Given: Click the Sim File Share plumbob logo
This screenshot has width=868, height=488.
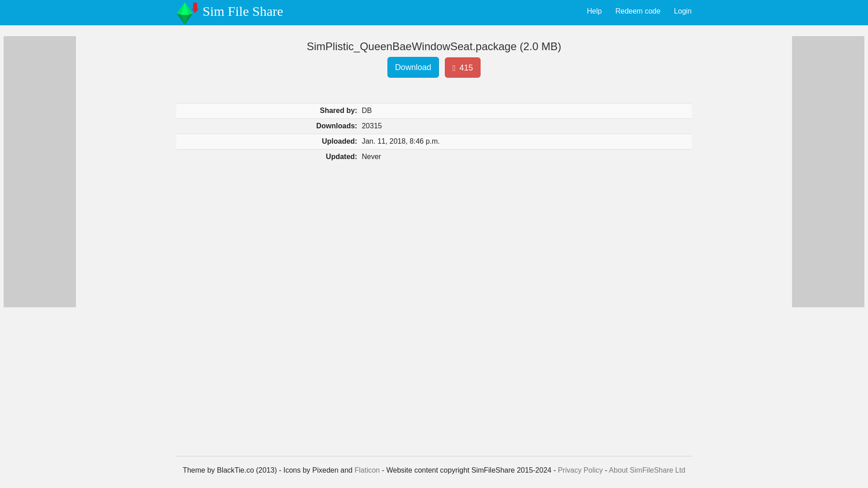Looking at the screenshot, I should click(187, 13).
